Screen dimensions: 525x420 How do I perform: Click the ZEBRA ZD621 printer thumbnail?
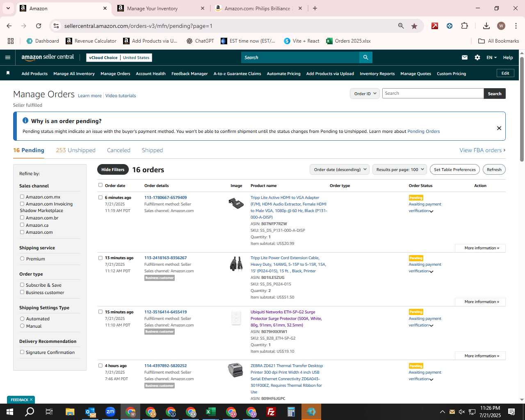coord(235,370)
